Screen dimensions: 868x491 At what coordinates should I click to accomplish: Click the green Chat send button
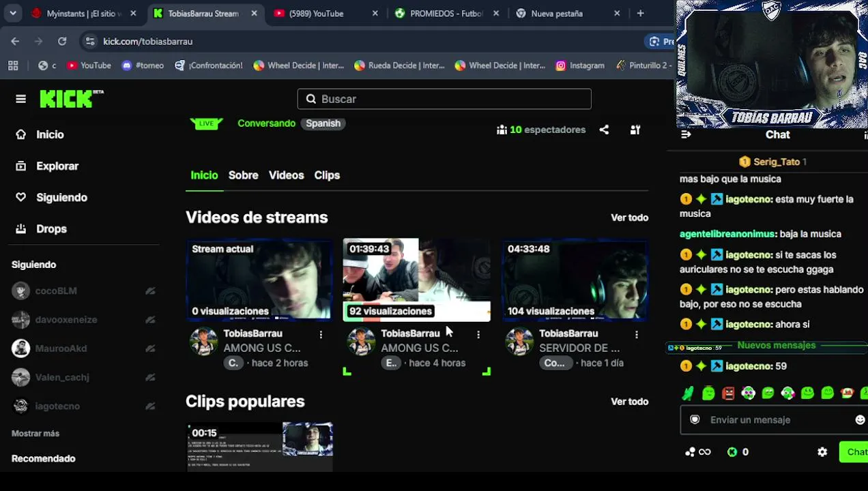coord(854,451)
